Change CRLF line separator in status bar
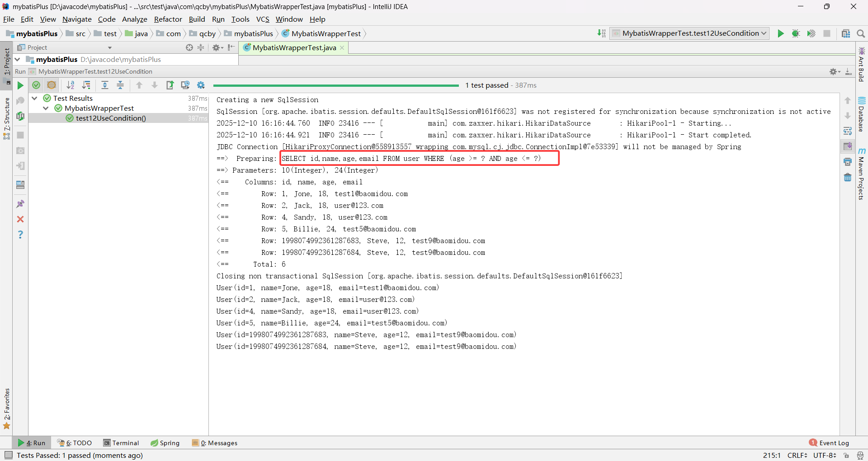This screenshot has height=461, width=868. (x=797, y=455)
